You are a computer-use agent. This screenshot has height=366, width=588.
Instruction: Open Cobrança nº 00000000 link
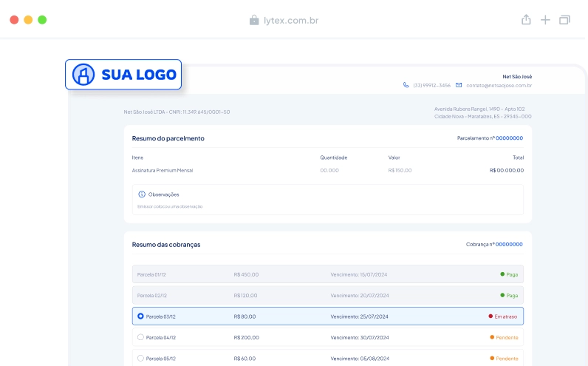tap(509, 245)
